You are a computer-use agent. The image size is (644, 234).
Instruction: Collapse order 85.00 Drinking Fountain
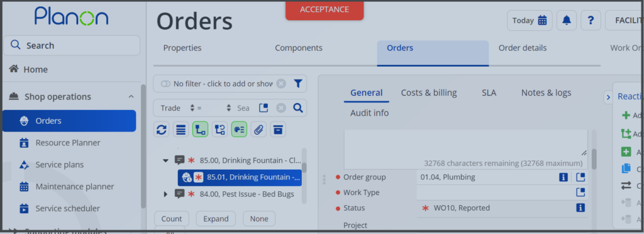[165, 160]
